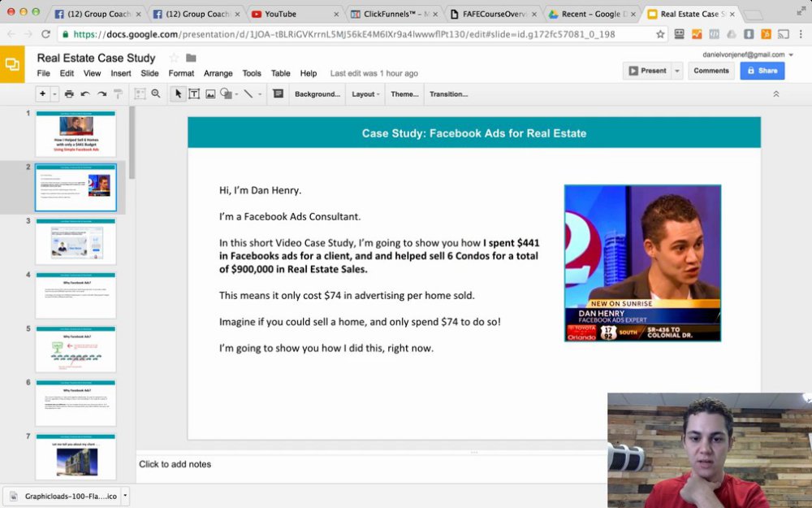Click the blue Share button
812x508 pixels.
point(762,71)
